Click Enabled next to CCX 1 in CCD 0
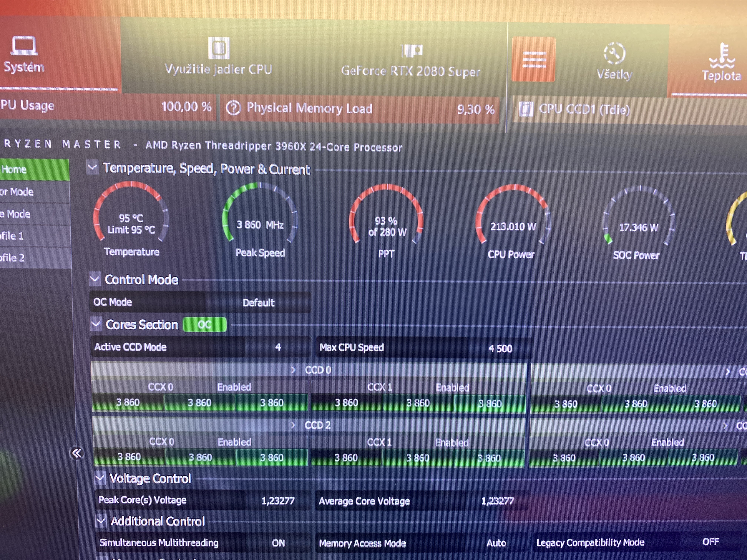The image size is (747, 560). click(453, 388)
